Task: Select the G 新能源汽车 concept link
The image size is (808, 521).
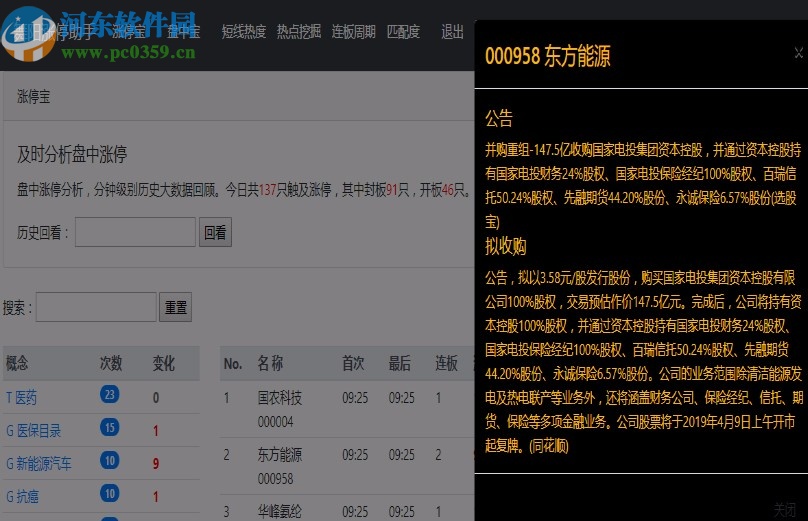Action: 39,463
